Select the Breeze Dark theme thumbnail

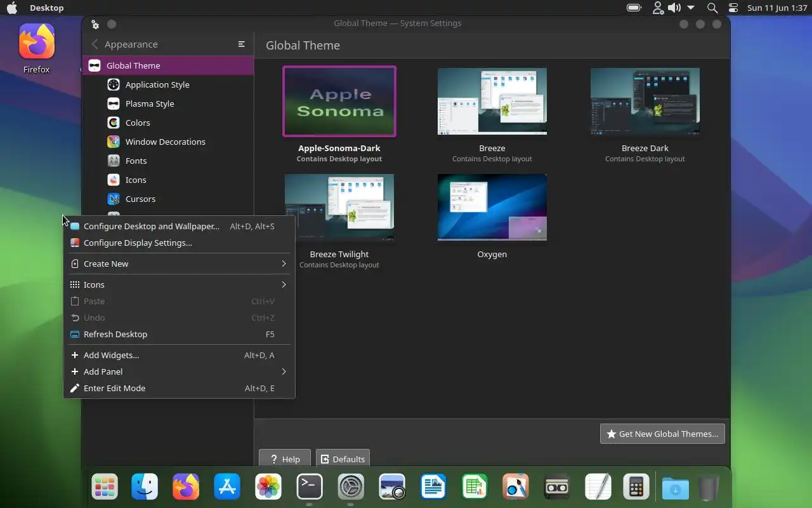645,102
